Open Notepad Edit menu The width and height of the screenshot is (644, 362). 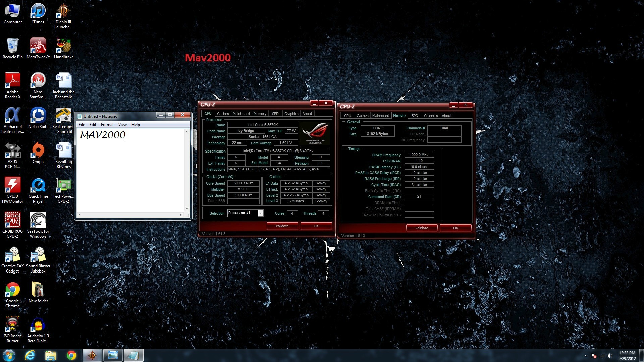point(93,125)
